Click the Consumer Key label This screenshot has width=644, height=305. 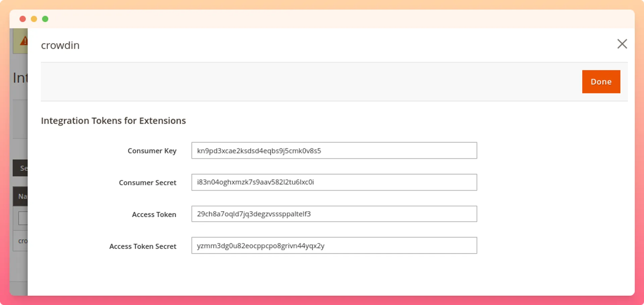click(152, 151)
